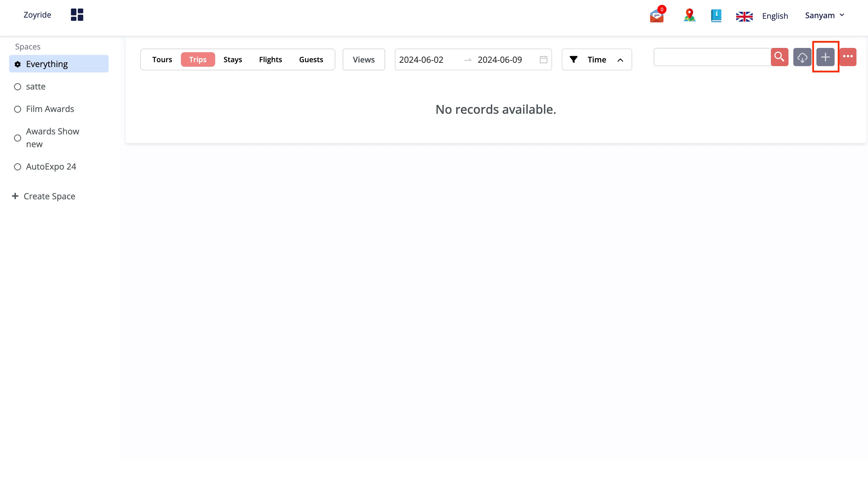The height and width of the screenshot is (489, 868).
Task: Switch to the Guests tab
Action: [x=311, y=60]
